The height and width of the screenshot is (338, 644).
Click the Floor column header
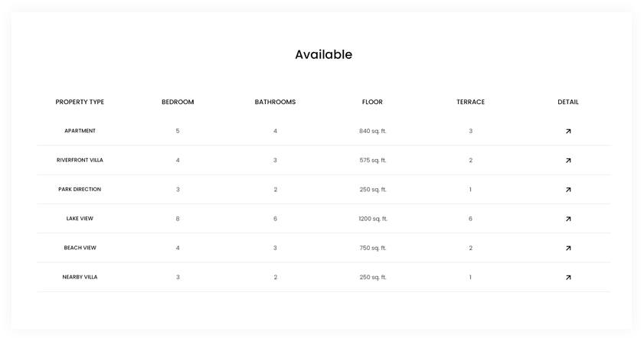coord(372,102)
